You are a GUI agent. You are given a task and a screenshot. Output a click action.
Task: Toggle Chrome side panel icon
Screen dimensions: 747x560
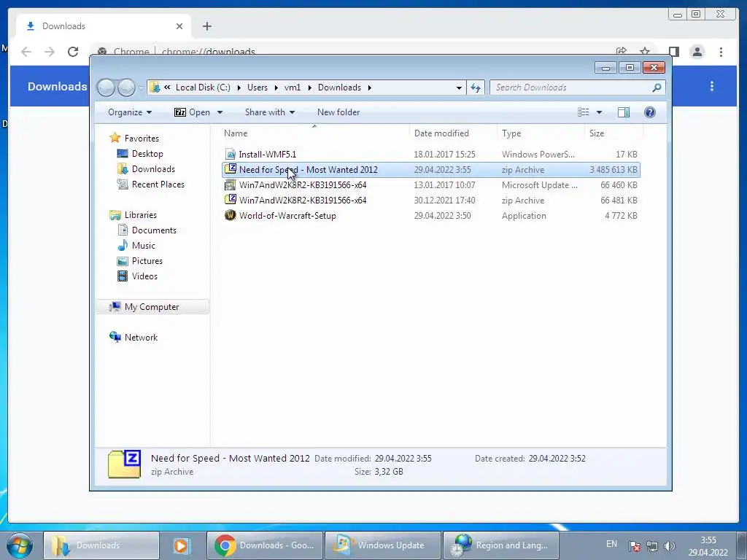point(673,52)
